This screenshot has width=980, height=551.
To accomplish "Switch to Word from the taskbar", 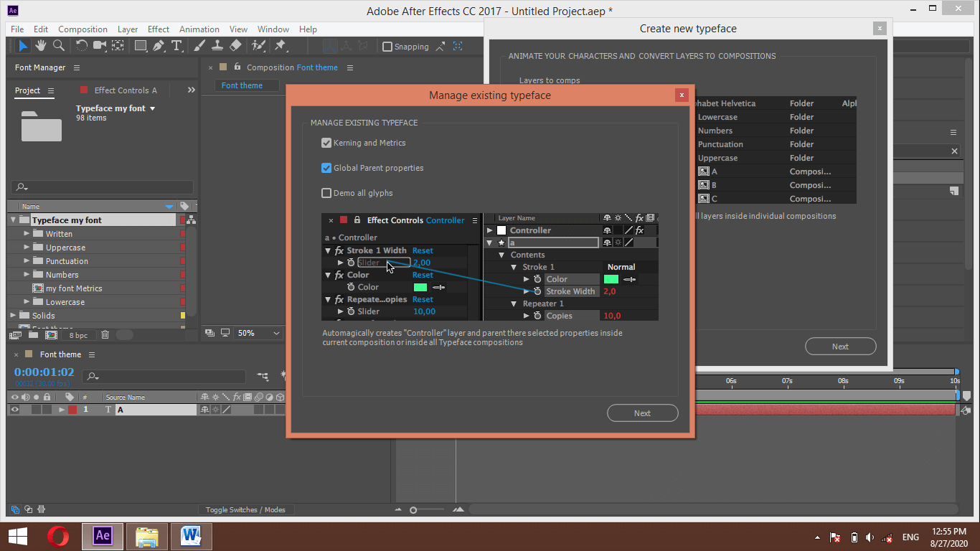I will (191, 536).
